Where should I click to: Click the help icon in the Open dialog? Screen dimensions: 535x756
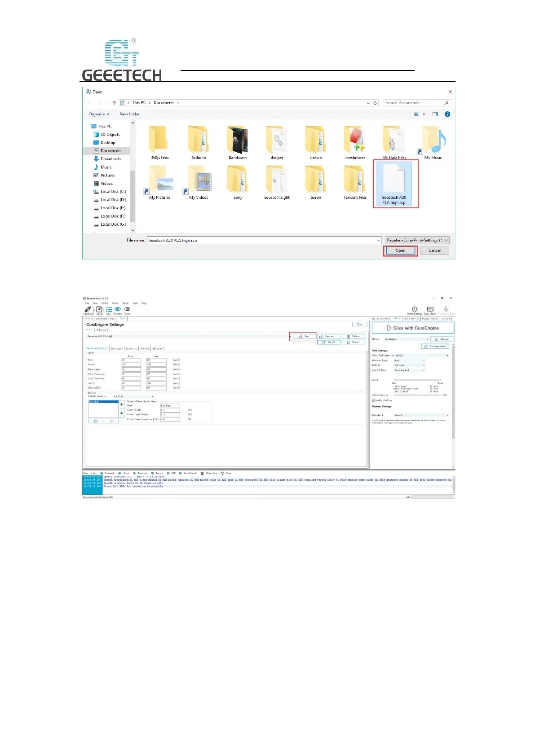[447, 114]
